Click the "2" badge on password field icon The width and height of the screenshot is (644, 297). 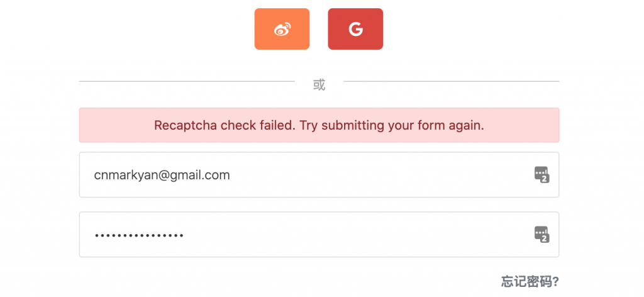pos(545,238)
